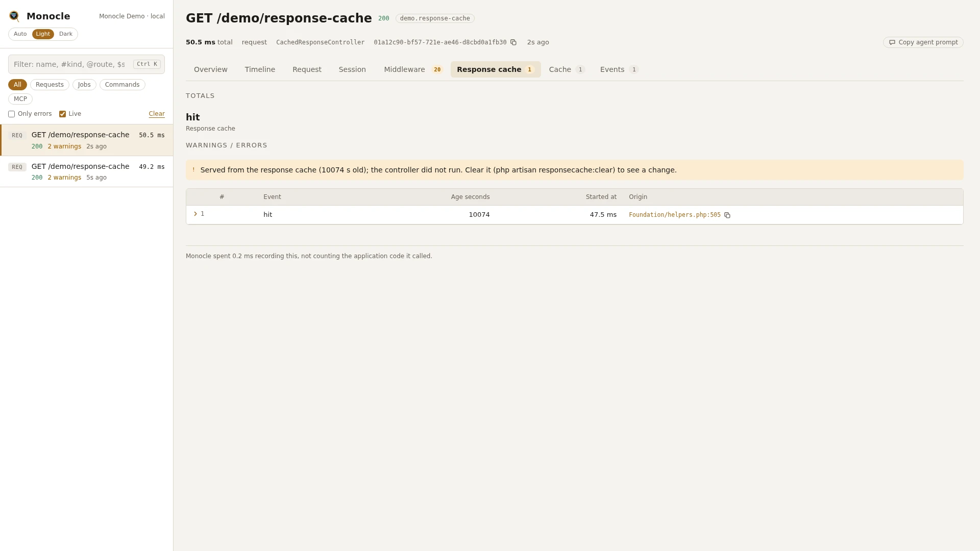Select the Auto theme option

(20, 34)
